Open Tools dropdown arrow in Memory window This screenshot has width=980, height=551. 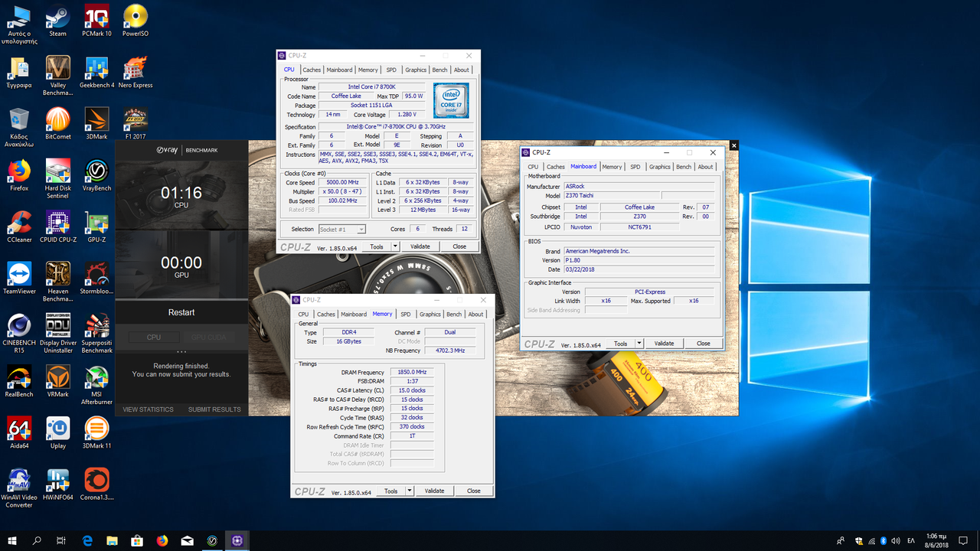pyautogui.click(x=410, y=491)
